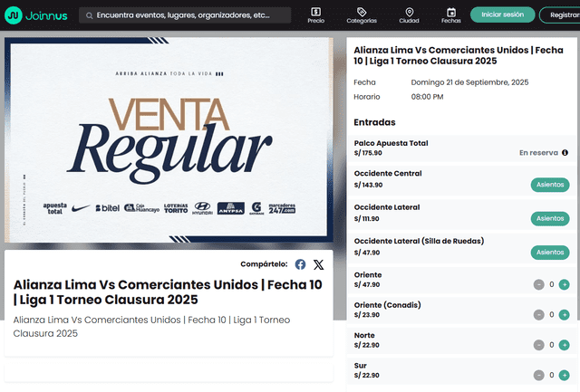Show info about Palco Apuesta Total reserva
The width and height of the screenshot is (580, 392).
click(x=565, y=153)
